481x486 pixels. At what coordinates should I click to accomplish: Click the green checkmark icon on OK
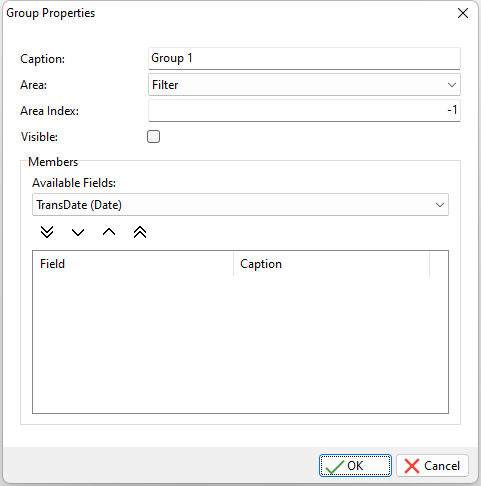point(335,466)
